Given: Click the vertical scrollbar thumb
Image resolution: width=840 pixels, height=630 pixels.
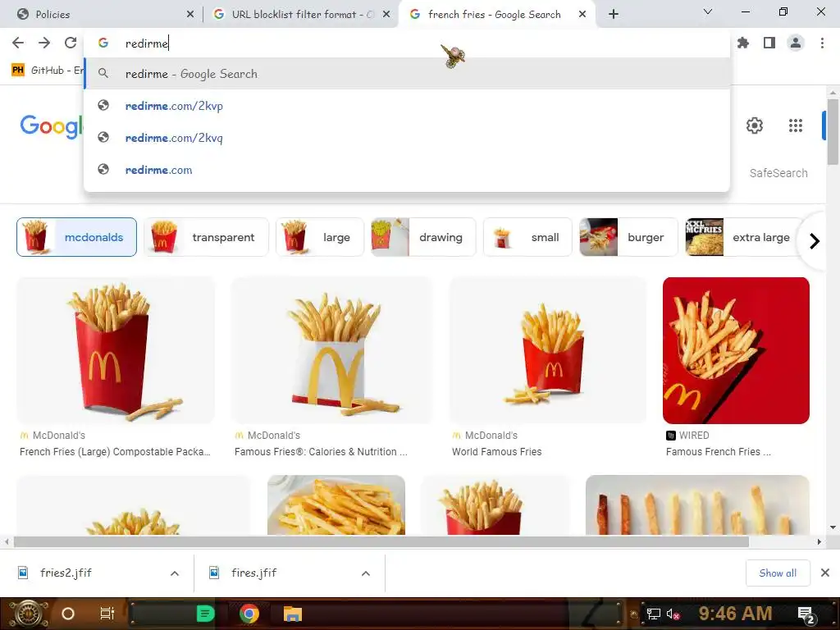Looking at the screenshot, I should point(833,132).
